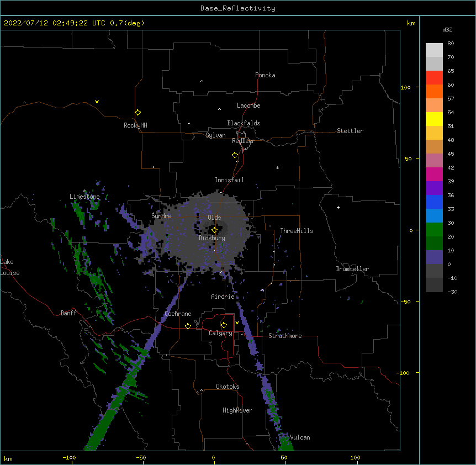Screen dimensions: 476x465
Task: Click the HighRiver town label
Action: [x=237, y=410]
